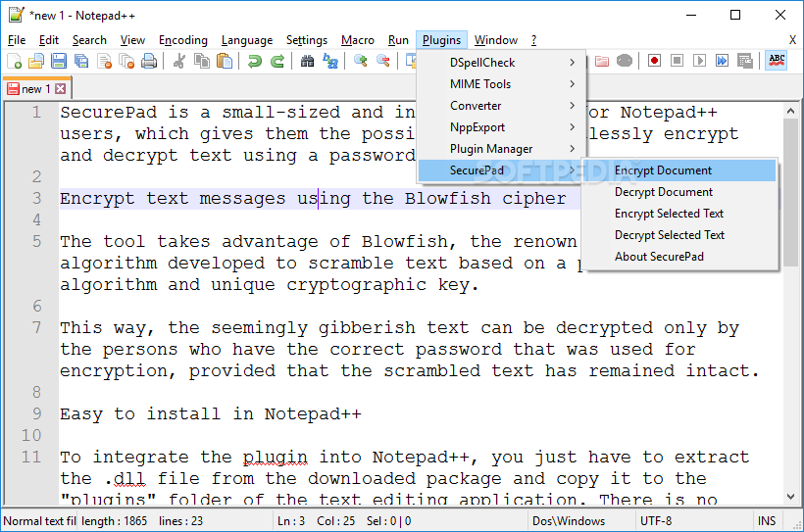Click the 'Easy to install in Notepad++' line

pos(211,413)
